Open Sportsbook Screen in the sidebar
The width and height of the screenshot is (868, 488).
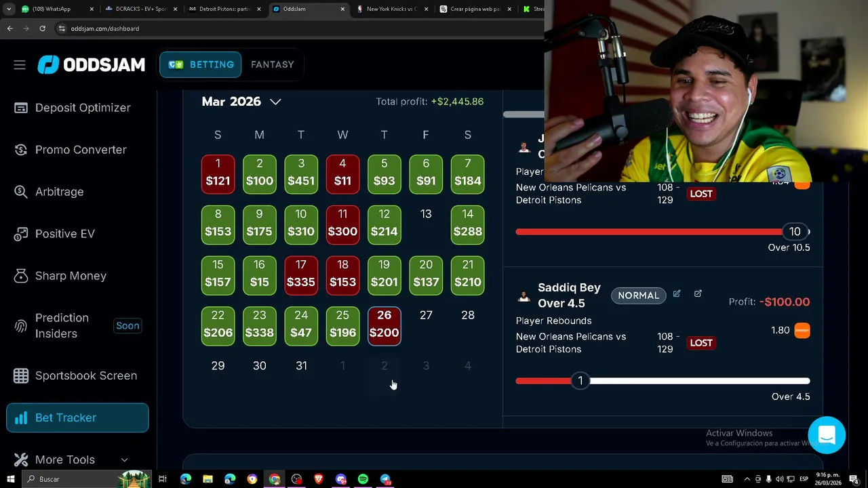[x=77, y=375]
